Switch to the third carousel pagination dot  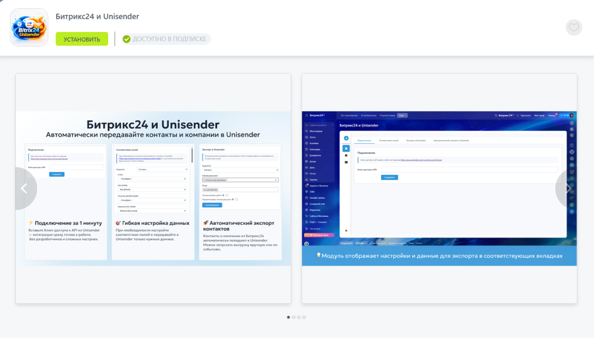pos(299,317)
